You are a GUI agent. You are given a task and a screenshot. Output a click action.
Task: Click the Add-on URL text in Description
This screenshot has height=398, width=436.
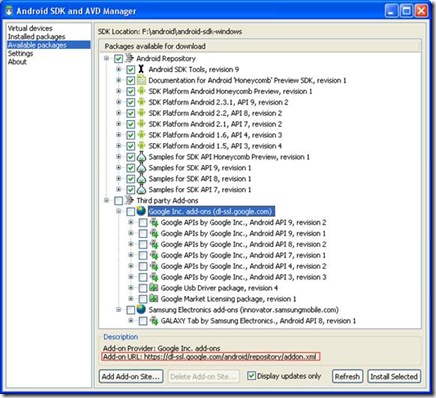tap(210, 357)
